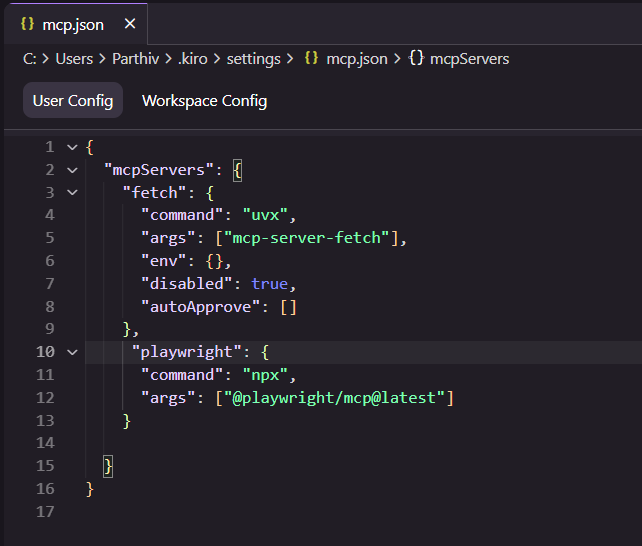Screen dimensions: 642x546
Task: Switch to Workspace Config tab
Action: coord(204,101)
